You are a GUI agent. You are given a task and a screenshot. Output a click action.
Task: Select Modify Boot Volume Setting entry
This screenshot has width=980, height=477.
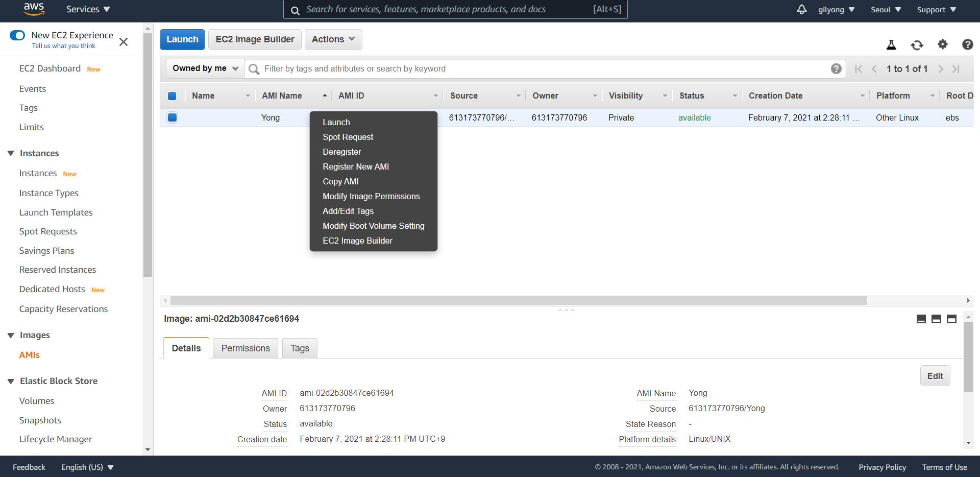pyautogui.click(x=374, y=226)
